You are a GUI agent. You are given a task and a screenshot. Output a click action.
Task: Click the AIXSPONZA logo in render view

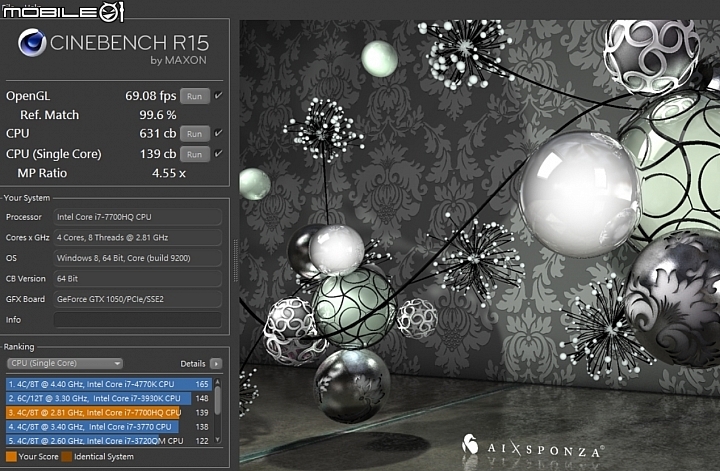(x=533, y=447)
